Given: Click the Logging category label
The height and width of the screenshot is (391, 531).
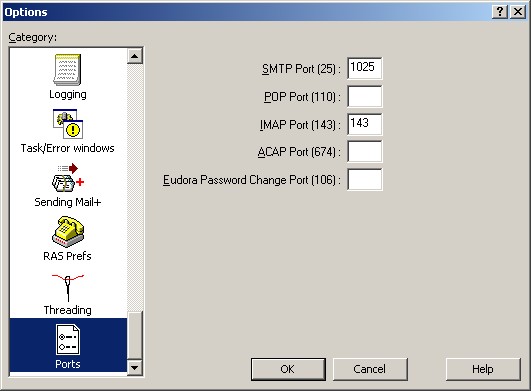Looking at the screenshot, I should (x=68, y=94).
